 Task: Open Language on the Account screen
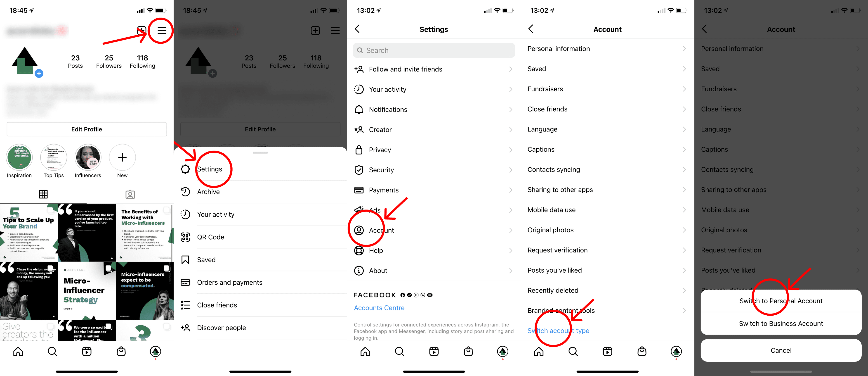[607, 129]
